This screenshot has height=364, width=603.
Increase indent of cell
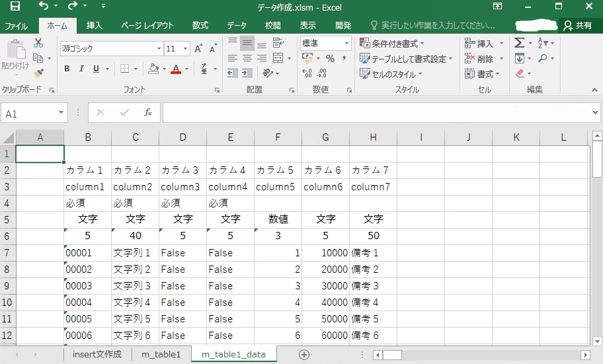pos(247,73)
